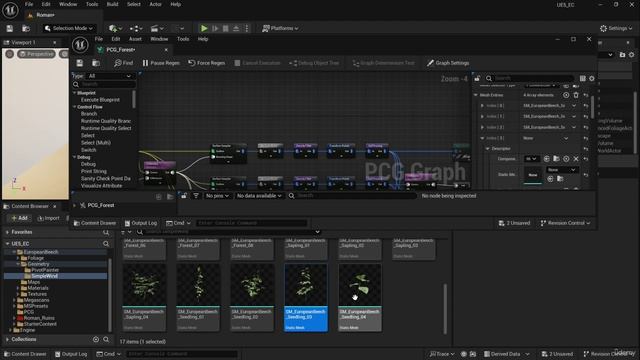
Task: Clear the Component class with X icon
Action: coord(576,159)
